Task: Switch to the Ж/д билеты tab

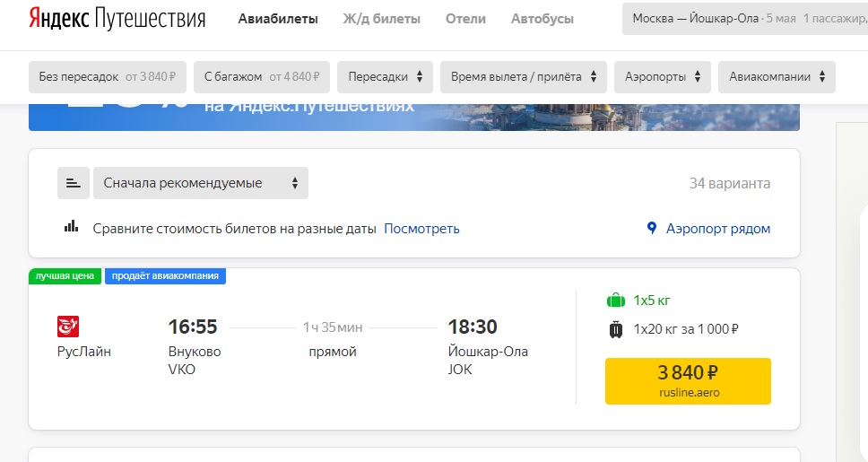Action: click(x=381, y=19)
